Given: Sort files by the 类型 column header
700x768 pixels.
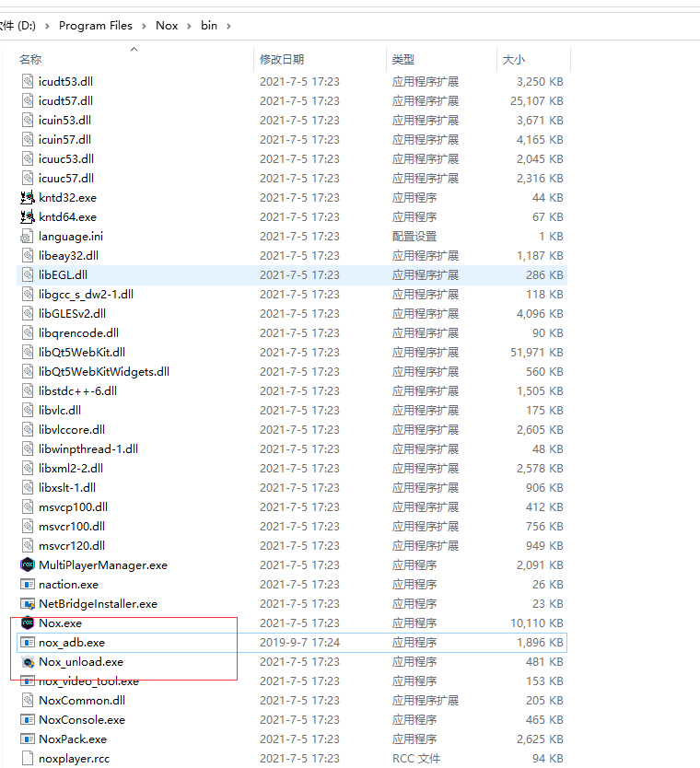Looking at the screenshot, I should pyautogui.click(x=403, y=59).
